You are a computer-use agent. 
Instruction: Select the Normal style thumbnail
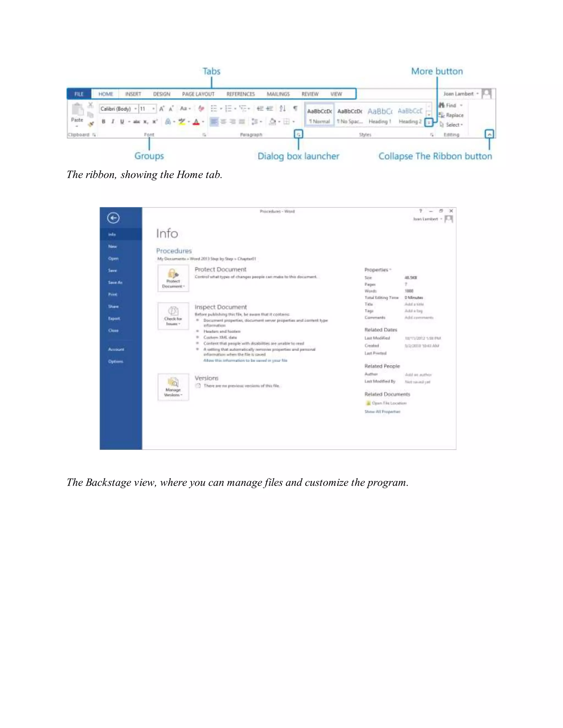tap(319, 115)
